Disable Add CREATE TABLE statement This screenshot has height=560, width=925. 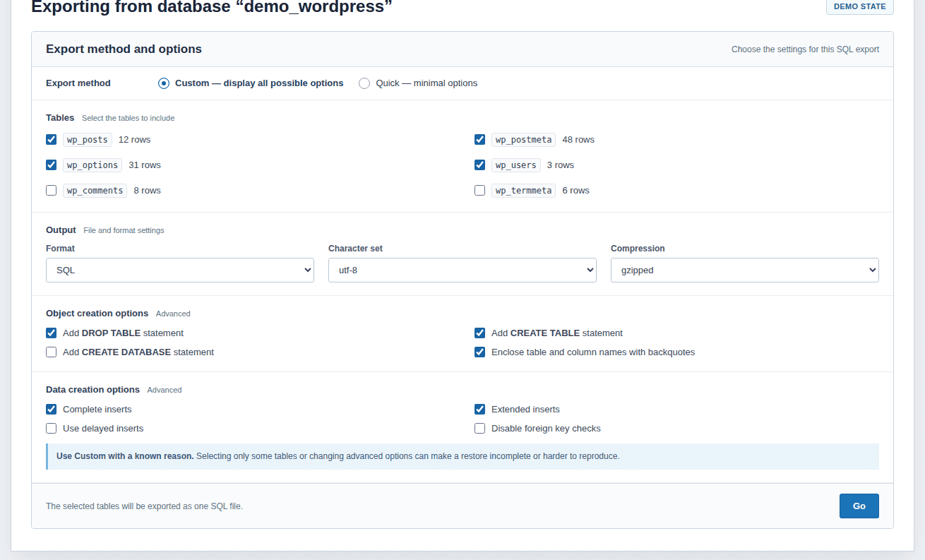[x=480, y=333]
